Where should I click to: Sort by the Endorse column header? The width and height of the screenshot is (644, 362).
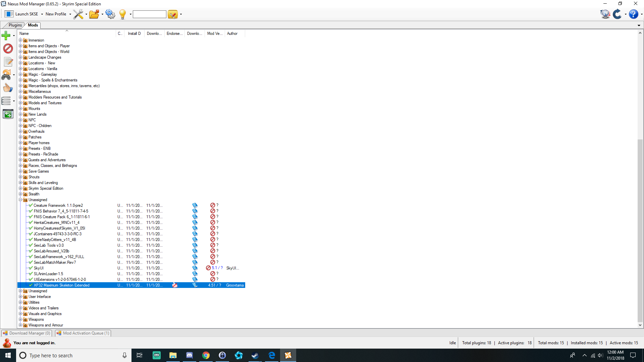(x=174, y=34)
